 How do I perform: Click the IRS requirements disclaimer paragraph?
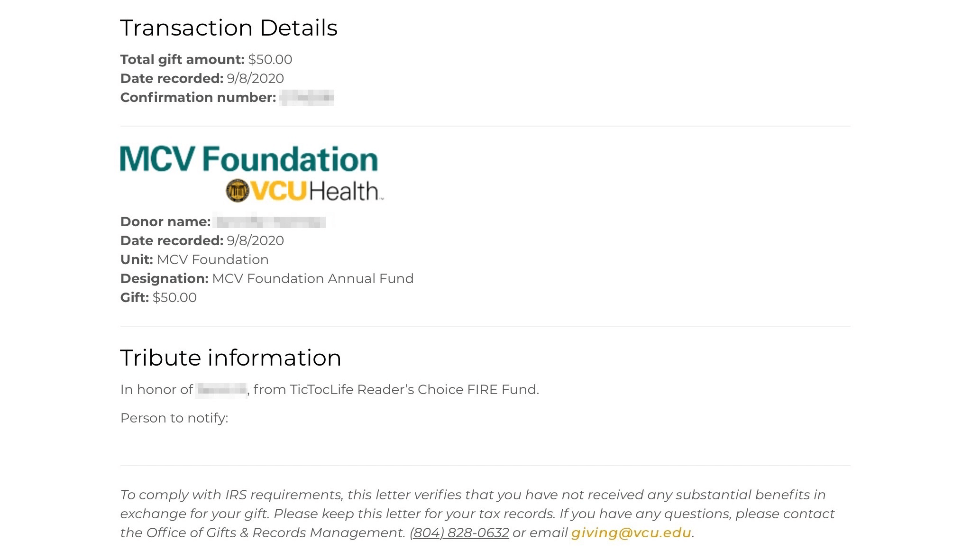point(477,514)
